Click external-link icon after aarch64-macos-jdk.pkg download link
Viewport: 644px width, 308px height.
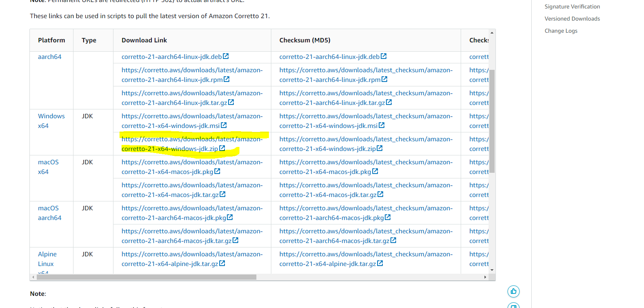pyautogui.click(x=230, y=217)
